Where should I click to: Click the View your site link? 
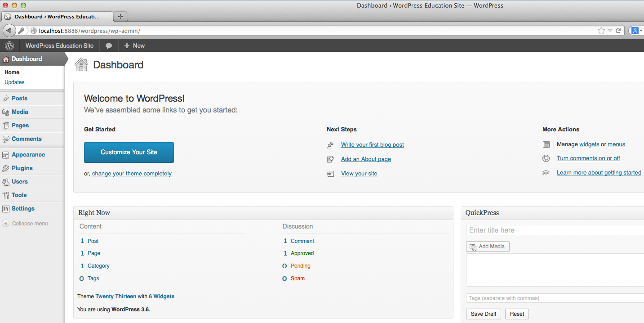click(x=359, y=174)
